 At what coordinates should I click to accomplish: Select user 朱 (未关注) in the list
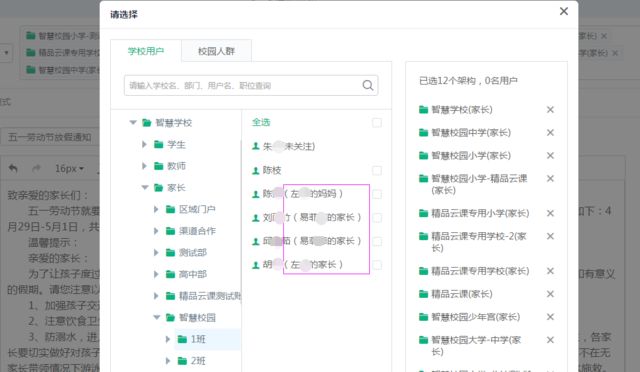[283, 146]
